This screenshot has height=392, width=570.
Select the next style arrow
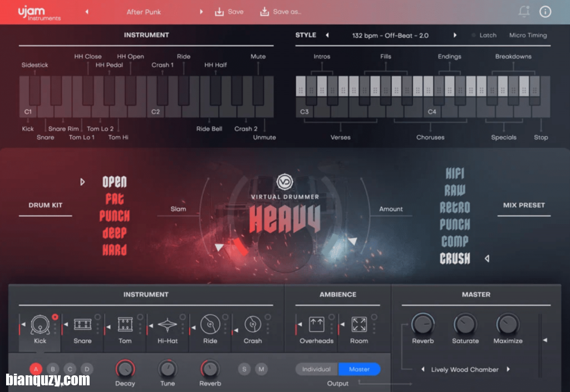pos(455,35)
